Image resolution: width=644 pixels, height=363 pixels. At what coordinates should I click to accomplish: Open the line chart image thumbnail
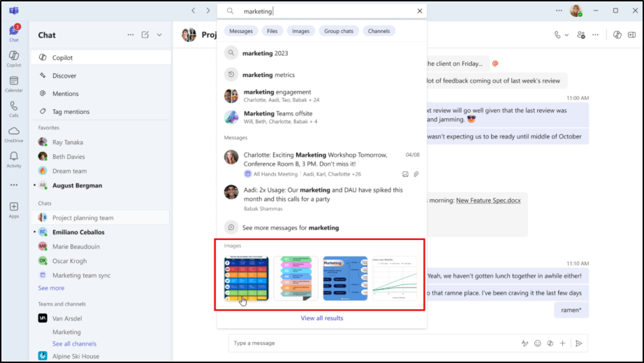(x=394, y=278)
